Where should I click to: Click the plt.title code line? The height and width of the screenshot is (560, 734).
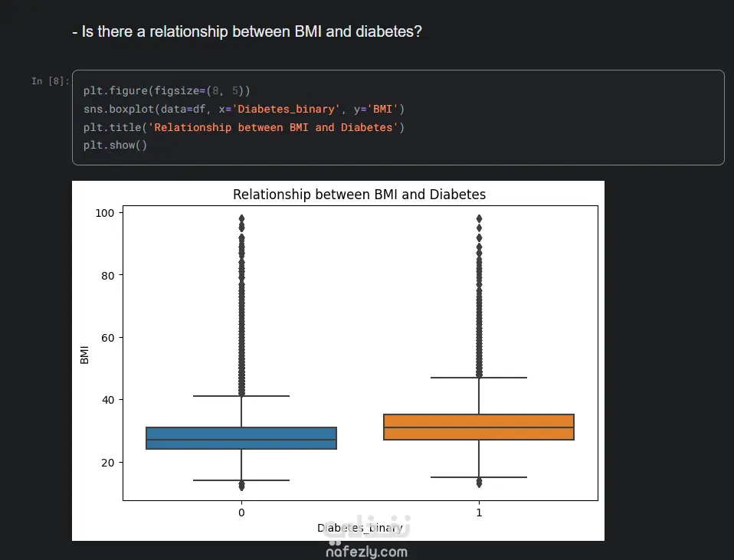(x=244, y=127)
